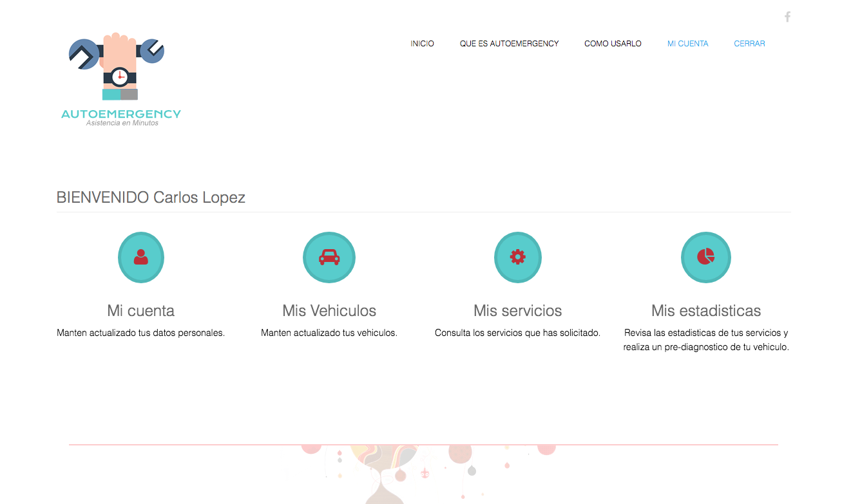Click the Facebook icon in top corner

click(x=787, y=17)
